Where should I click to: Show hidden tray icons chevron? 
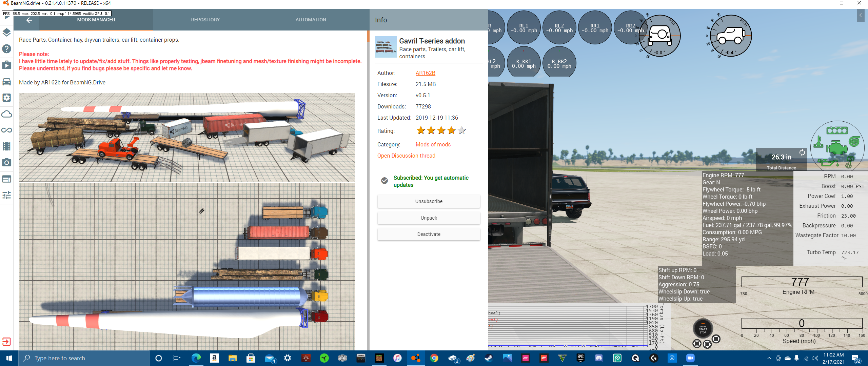pyautogui.click(x=769, y=358)
